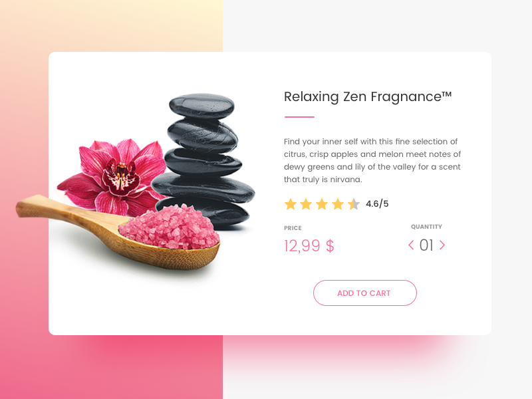The height and width of the screenshot is (399, 532).
Task: Click the Relaxing Zen Fragnance title
Action: 368,96
